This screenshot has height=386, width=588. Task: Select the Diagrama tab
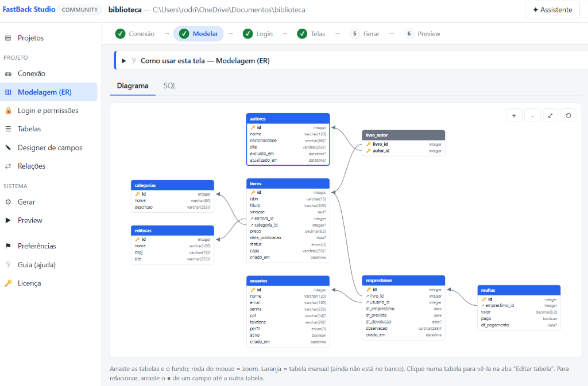point(133,85)
